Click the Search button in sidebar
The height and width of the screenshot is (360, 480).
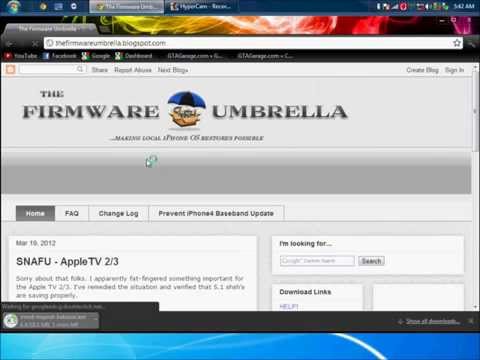pyautogui.click(x=371, y=261)
